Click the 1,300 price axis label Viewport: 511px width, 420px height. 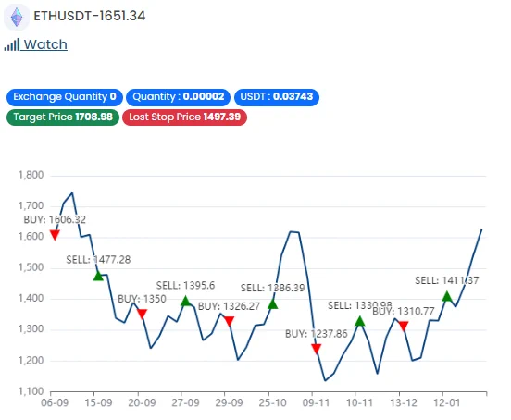pos(31,329)
